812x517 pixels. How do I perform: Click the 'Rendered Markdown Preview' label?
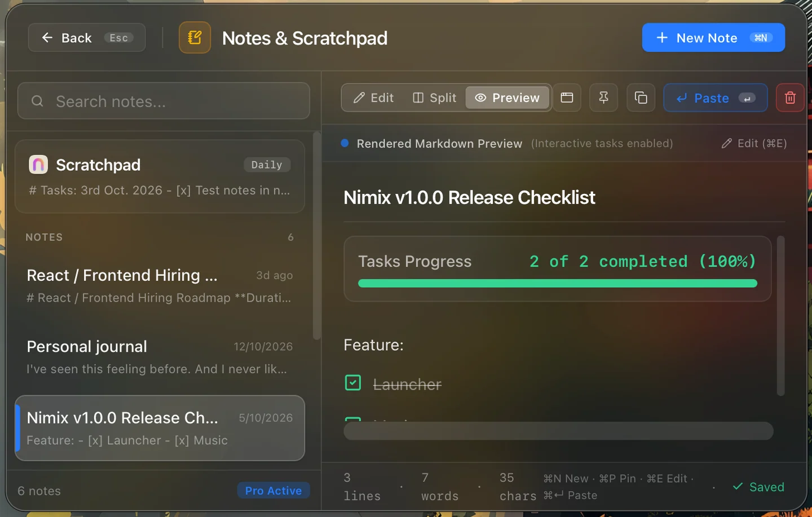tap(439, 143)
